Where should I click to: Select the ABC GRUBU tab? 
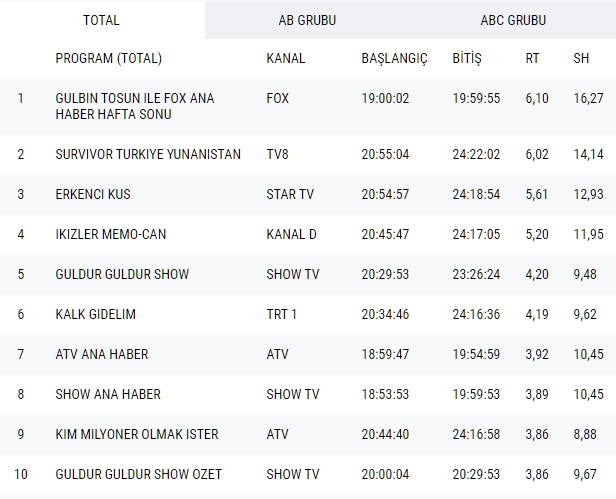click(x=512, y=20)
